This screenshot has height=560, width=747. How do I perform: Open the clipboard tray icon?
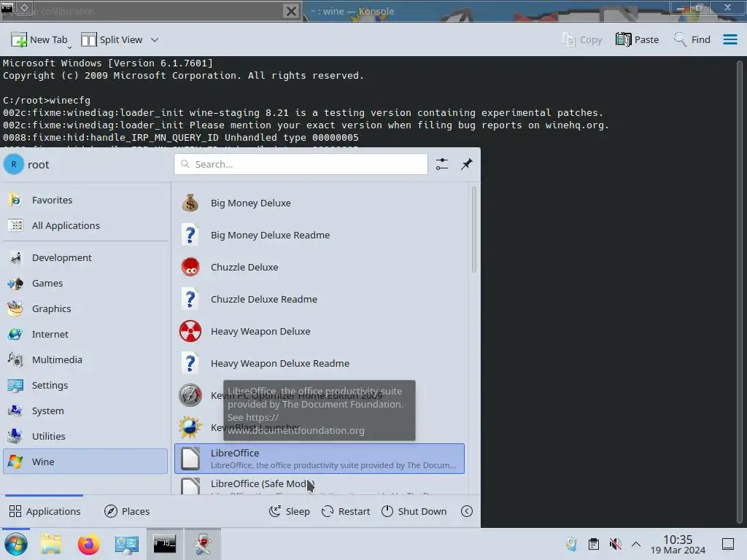coord(594,544)
